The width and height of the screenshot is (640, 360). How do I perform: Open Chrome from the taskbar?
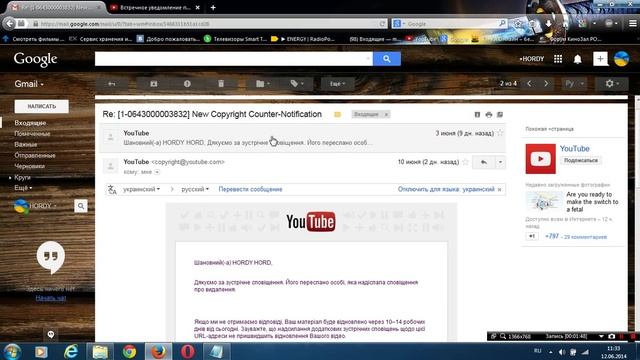click(x=129, y=351)
